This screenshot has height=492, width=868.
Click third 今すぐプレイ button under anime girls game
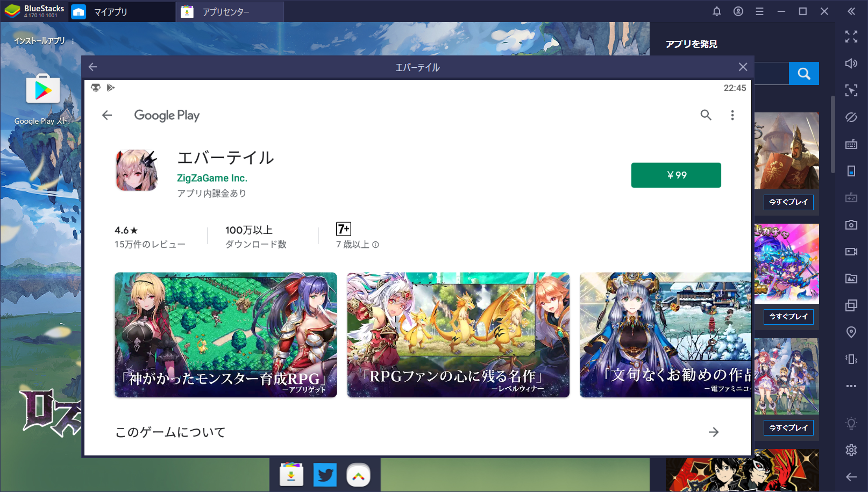click(x=788, y=428)
